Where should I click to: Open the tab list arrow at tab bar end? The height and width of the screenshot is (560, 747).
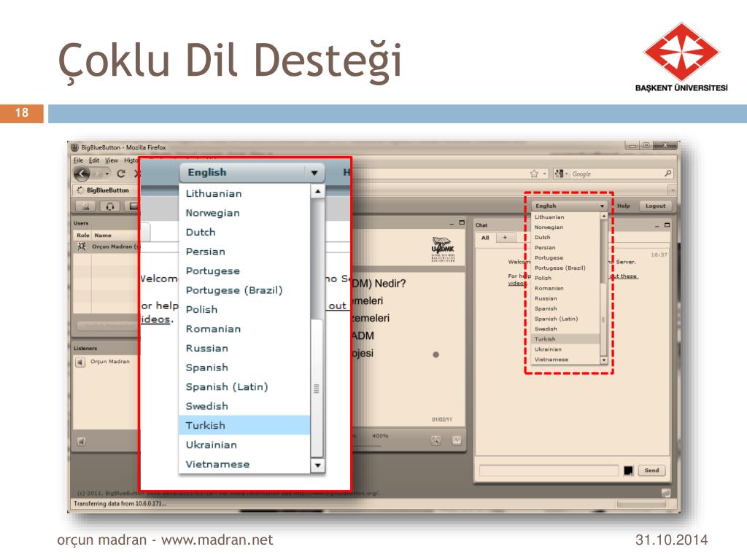(672, 190)
